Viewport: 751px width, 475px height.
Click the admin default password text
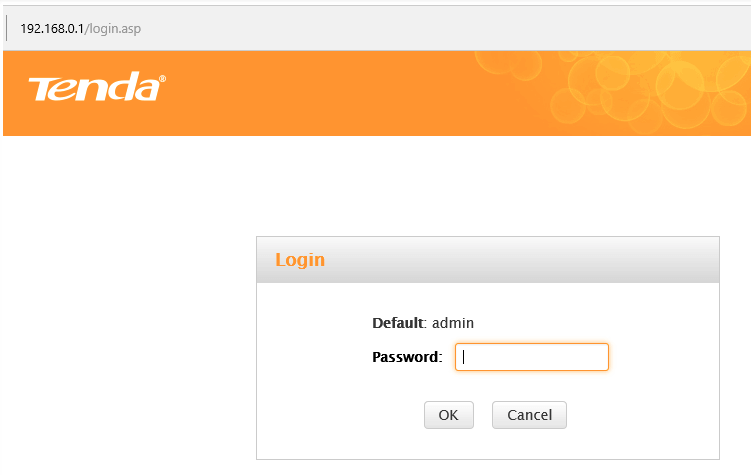tap(453, 323)
